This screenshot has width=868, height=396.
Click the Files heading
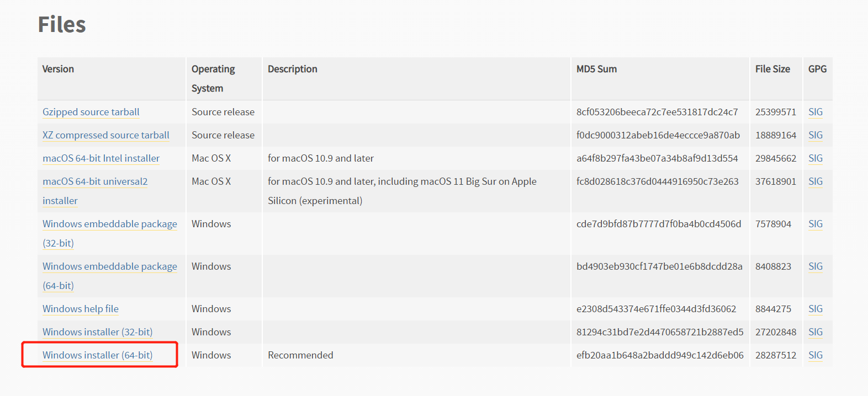pos(62,25)
